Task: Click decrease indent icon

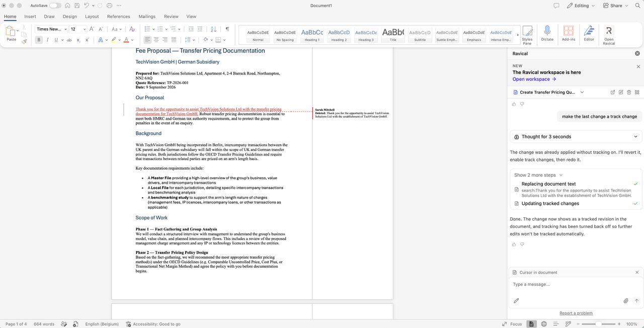Action: (191, 29)
